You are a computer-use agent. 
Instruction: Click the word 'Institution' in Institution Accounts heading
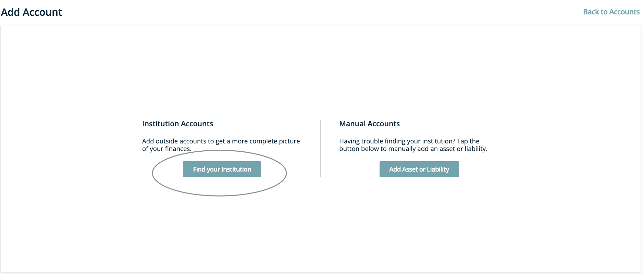tap(160, 124)
